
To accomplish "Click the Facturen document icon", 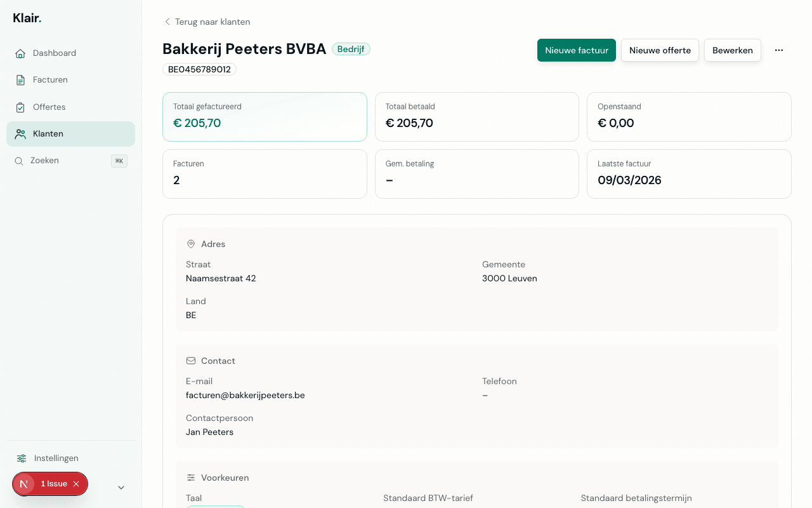I will pyautogui.click(x=20, y=80).
